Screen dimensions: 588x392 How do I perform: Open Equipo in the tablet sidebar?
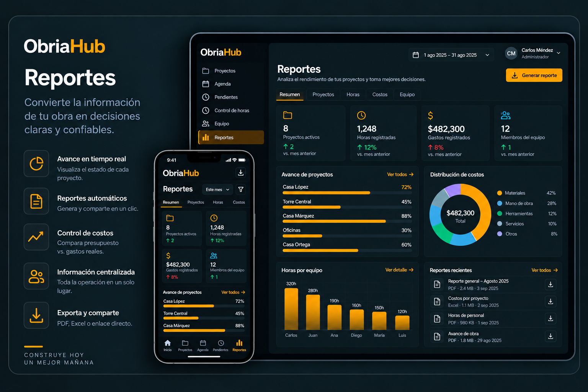coord(231,124)
